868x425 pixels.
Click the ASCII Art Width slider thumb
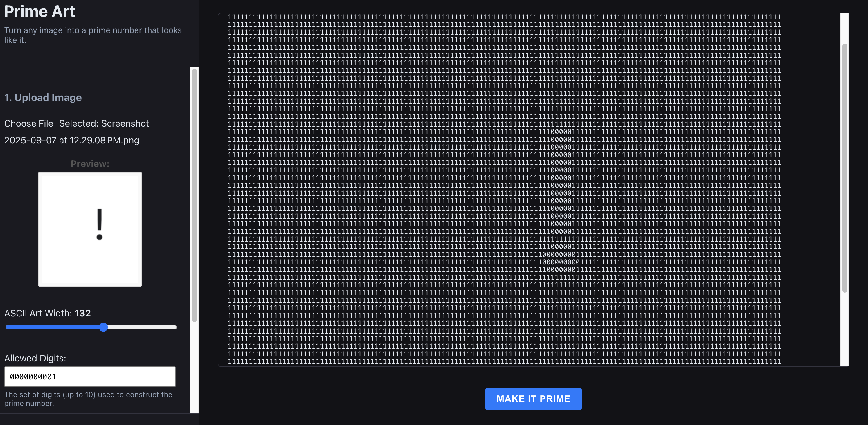(103, 327)
